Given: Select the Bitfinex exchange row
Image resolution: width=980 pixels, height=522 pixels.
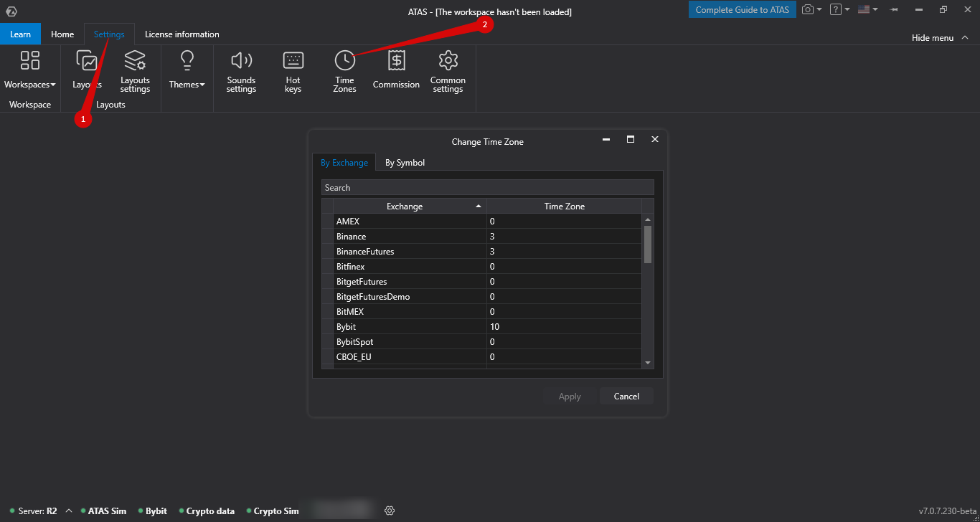Looking at the screenshot, I should coord(482,266).
